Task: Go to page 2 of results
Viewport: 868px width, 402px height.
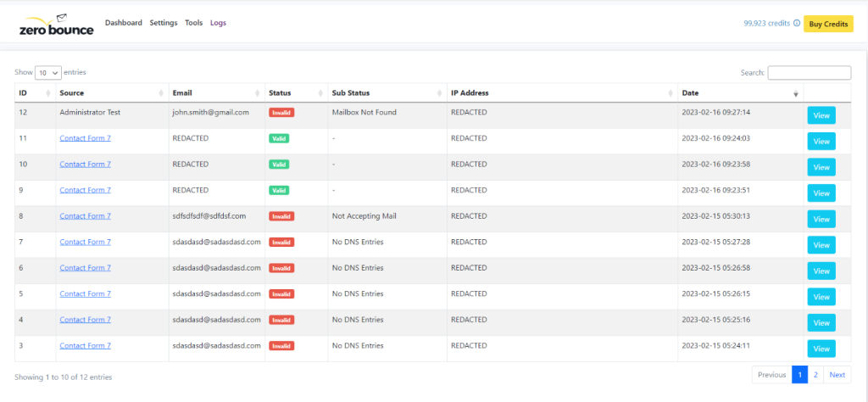Action: tap(815, 375)
